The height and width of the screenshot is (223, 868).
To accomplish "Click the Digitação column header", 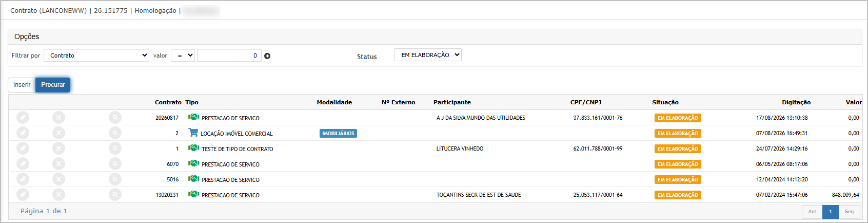I will coord(796,102).
